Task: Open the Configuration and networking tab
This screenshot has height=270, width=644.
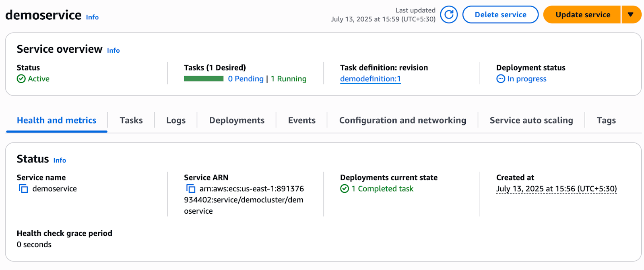Action: pyautogui.click(x=402, y=120)
